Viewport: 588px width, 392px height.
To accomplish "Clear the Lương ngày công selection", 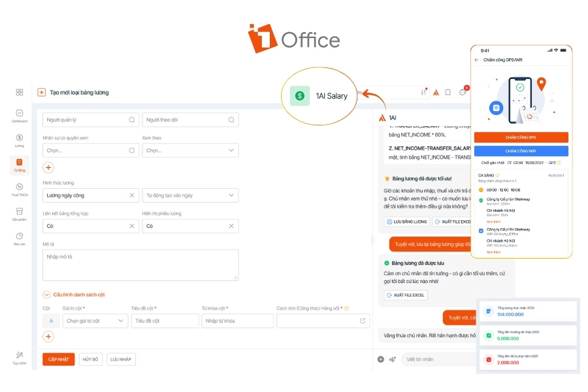I will click(131, 195).
